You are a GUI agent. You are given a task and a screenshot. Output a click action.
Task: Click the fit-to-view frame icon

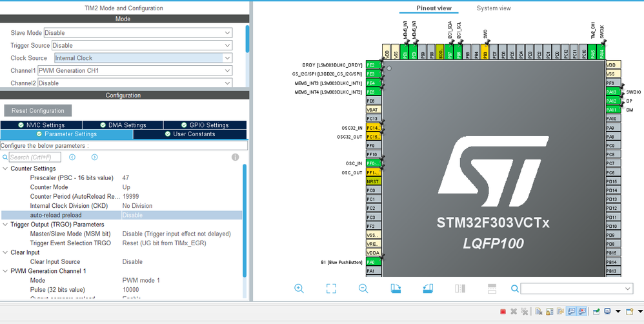point(331,289)
